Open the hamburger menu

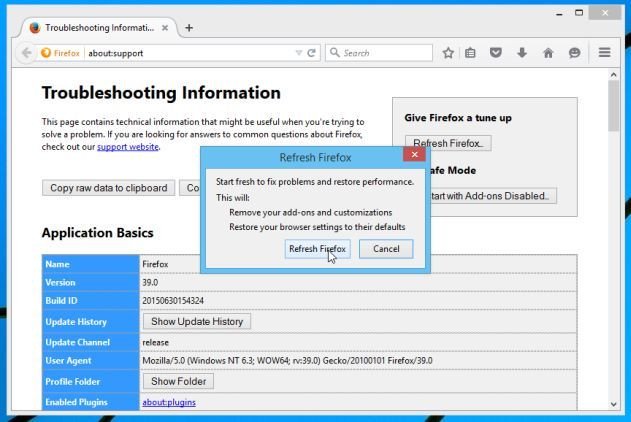(x=604, y=53)
